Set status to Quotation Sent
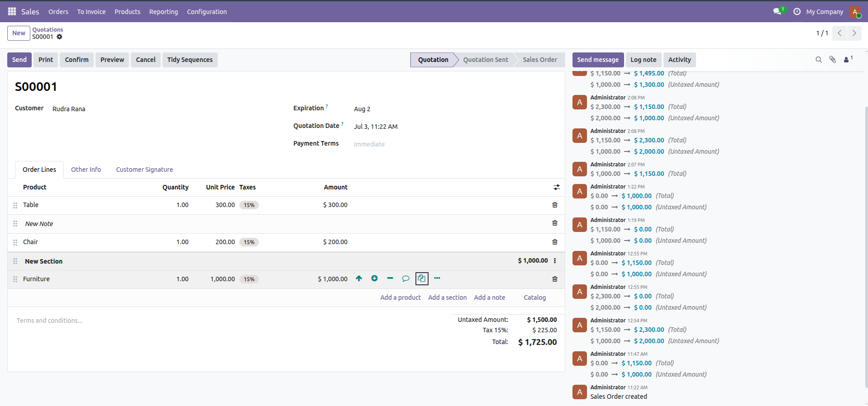This screenshot has width=868, height=406. click(x=486, y=60)
